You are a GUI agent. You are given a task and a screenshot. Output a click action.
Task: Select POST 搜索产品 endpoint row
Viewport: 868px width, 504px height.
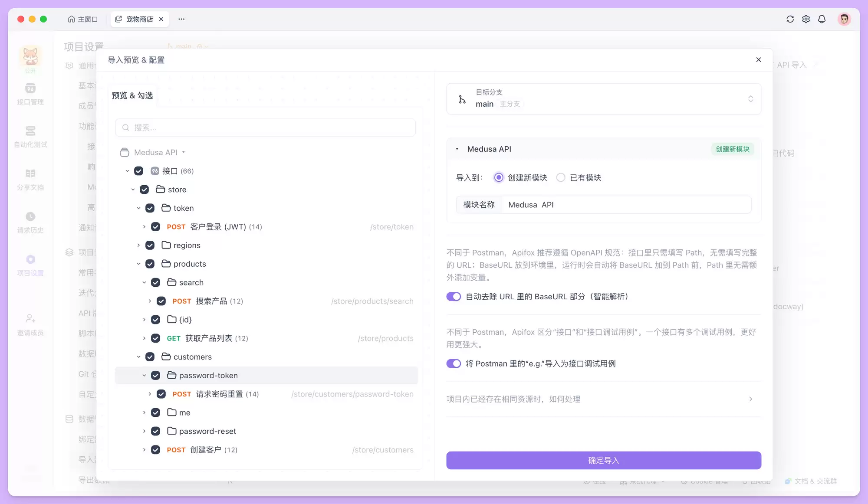tap(266, 301)
